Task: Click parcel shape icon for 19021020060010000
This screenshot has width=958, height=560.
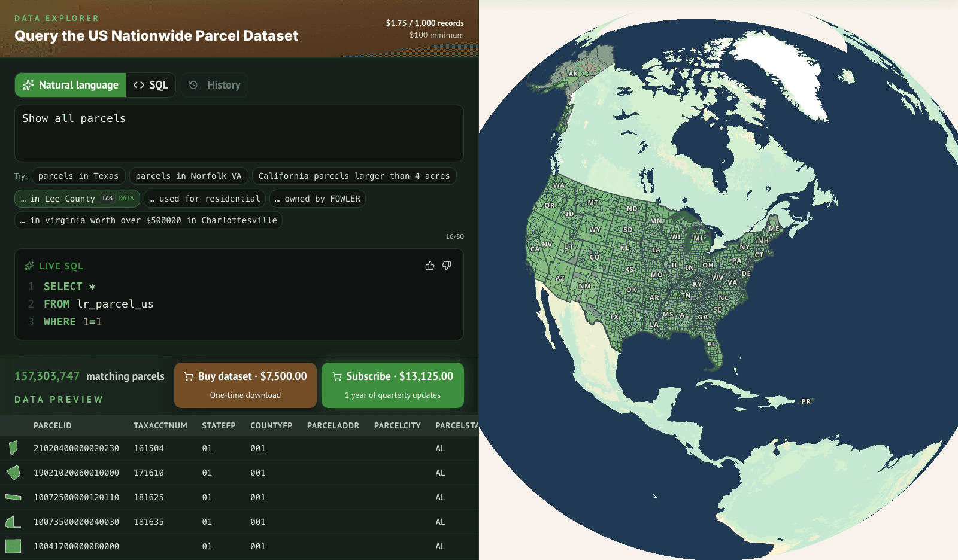Action: [x=13, y=473]
